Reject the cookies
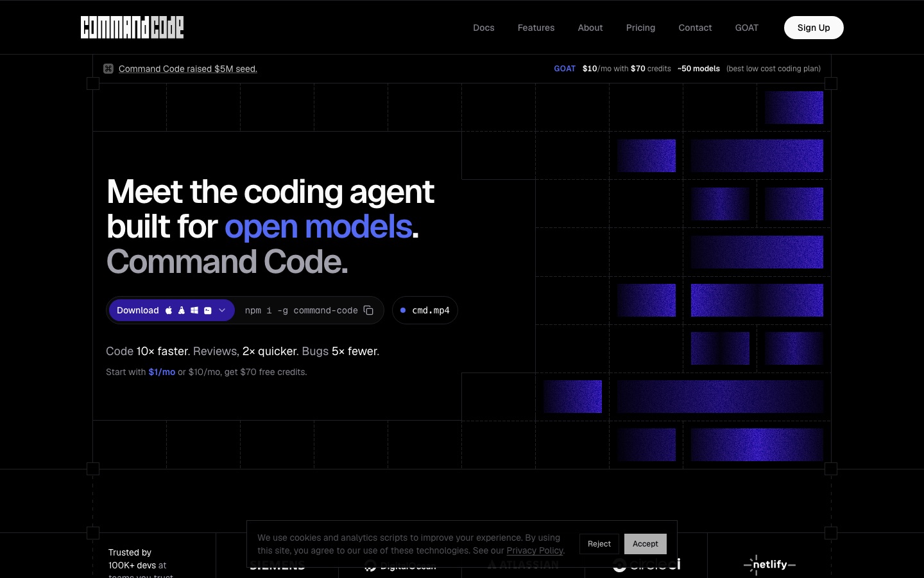 (x=599, y=544)
